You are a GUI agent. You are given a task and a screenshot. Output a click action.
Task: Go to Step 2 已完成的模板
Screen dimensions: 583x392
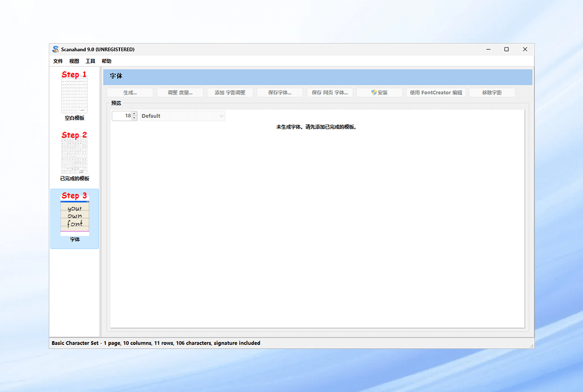pos(75,156)
